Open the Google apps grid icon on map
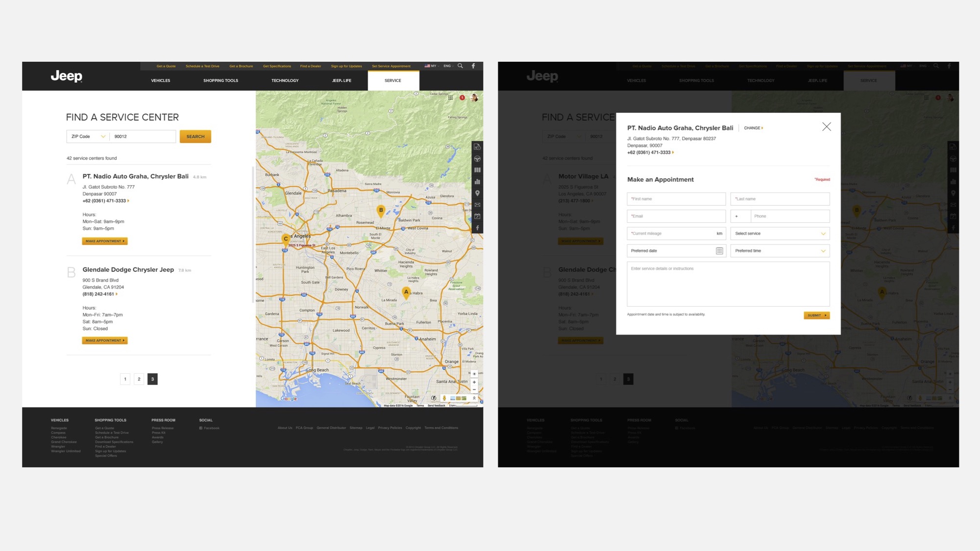The image size is (980, 551). [x=450, y=98]
